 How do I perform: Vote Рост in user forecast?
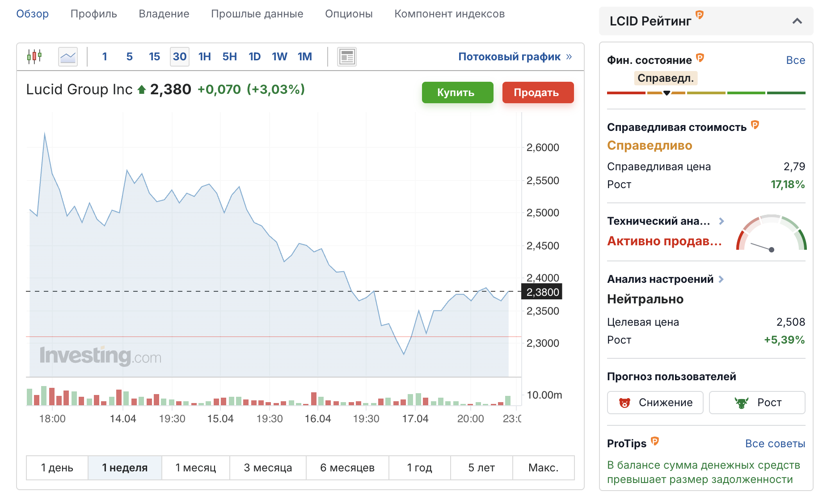pyautogui.click(x=757, y=403)
